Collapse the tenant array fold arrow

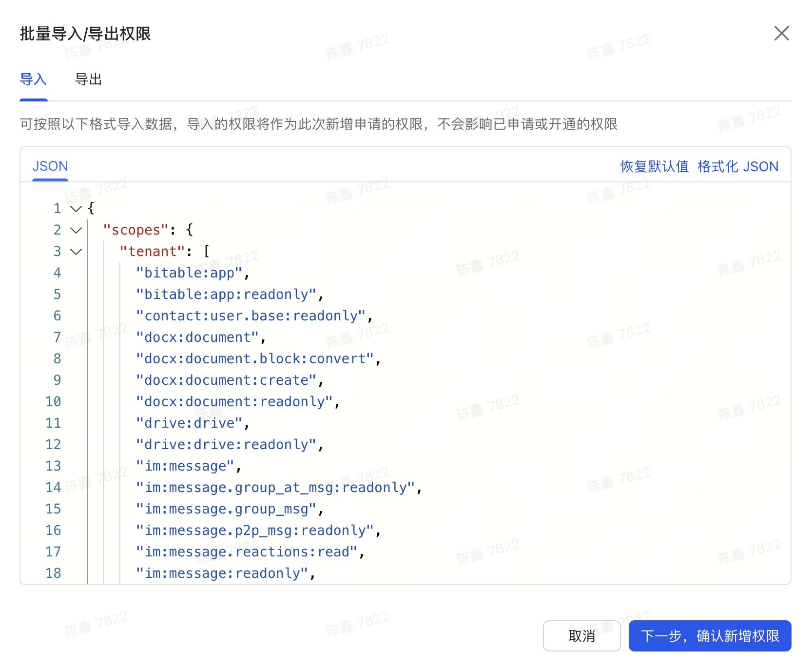pos(76,252)
